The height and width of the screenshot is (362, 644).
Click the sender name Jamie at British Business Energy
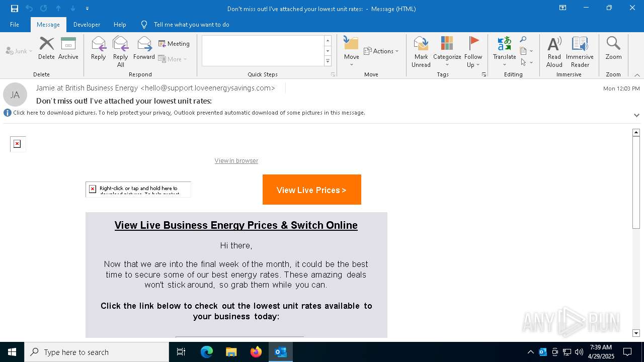pyautogui.click(x=87, y=88)
